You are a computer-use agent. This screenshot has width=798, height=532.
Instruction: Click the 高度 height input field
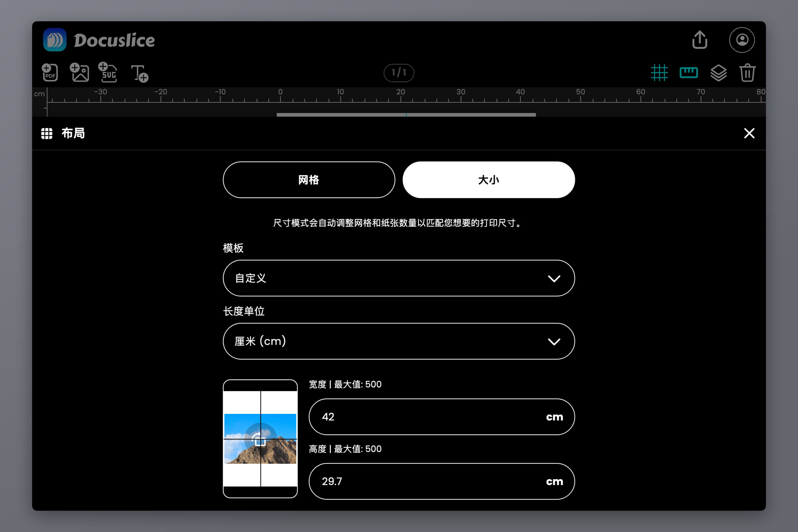[x=442, y=481]
